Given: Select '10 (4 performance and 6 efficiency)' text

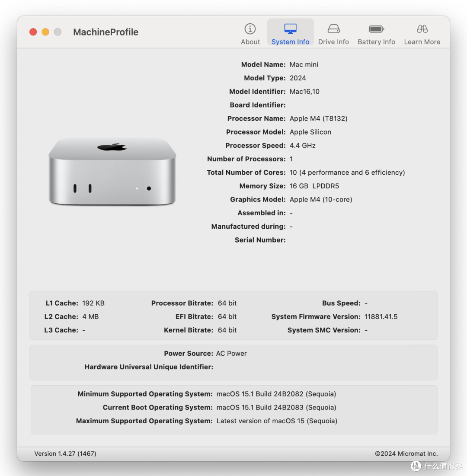Looking at the screenshot, I should [347, 173].
